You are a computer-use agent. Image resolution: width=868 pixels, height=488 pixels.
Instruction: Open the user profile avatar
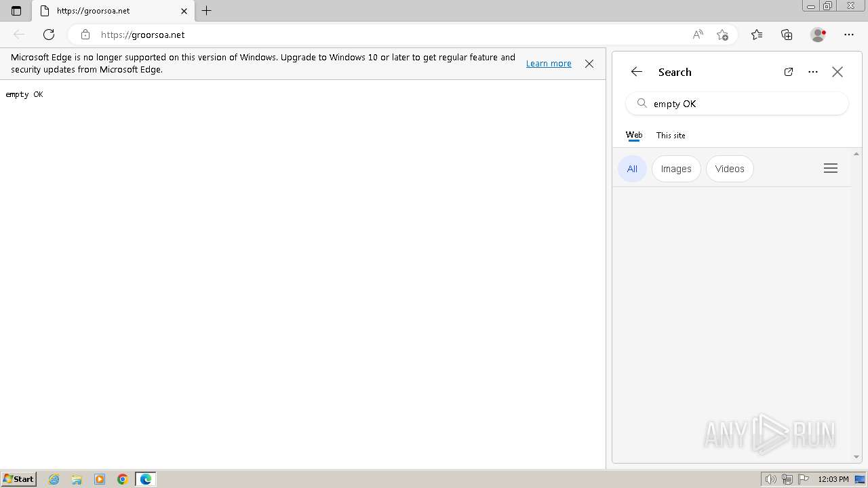pos(818,35)
